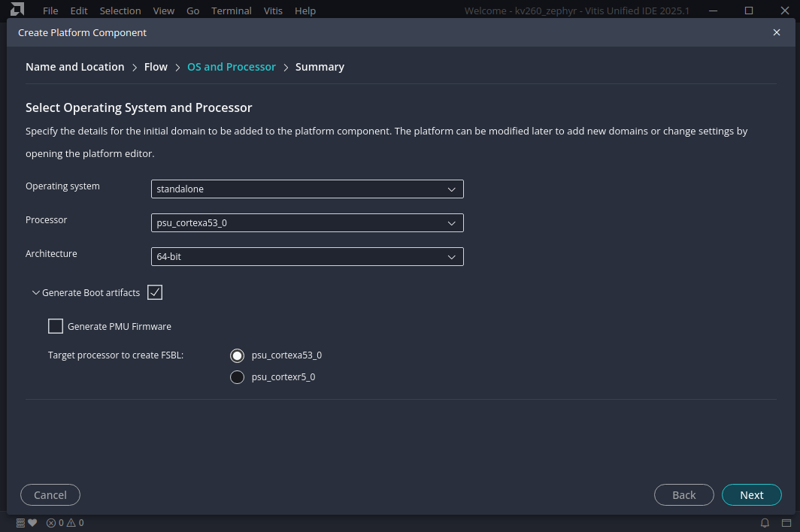This screenshot has height=532, width=800.
Task: Open the Architecture dropdown
Action: (x=307, y=257)
